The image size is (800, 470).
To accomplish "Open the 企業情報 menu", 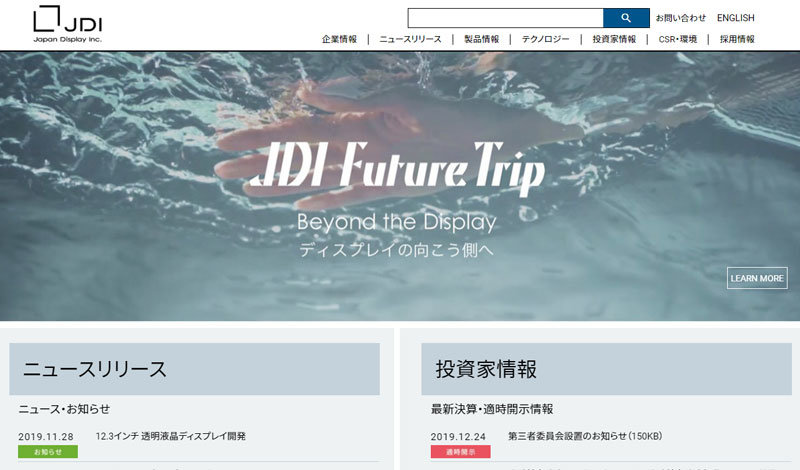I will 339,39.
